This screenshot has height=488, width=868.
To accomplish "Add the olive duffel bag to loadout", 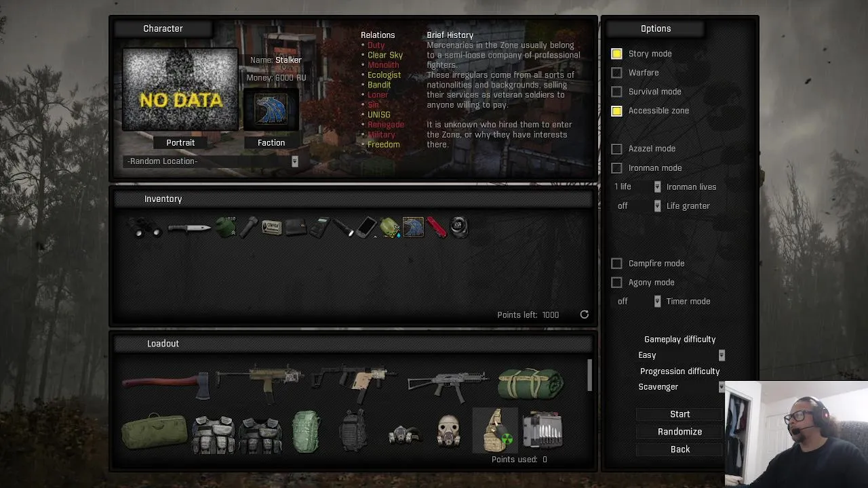I will pos(155,432).
